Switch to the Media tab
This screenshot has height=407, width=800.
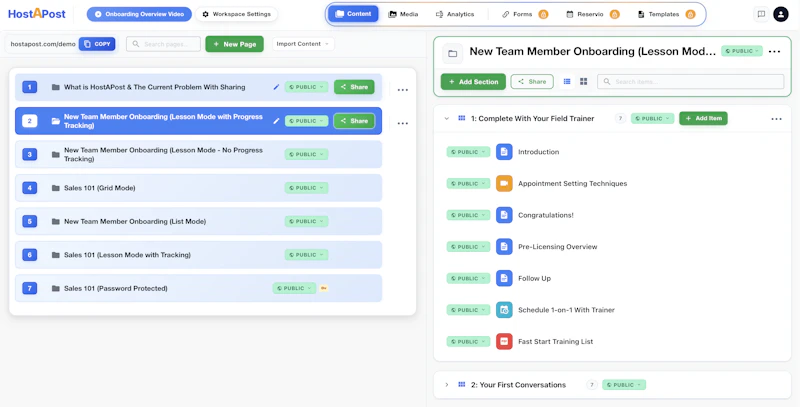[x=403, y=14]
